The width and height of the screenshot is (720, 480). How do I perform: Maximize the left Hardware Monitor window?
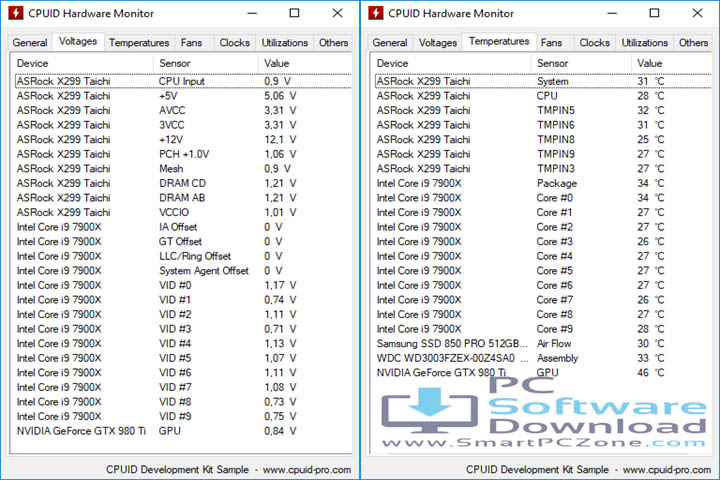[x=294, y=13]
